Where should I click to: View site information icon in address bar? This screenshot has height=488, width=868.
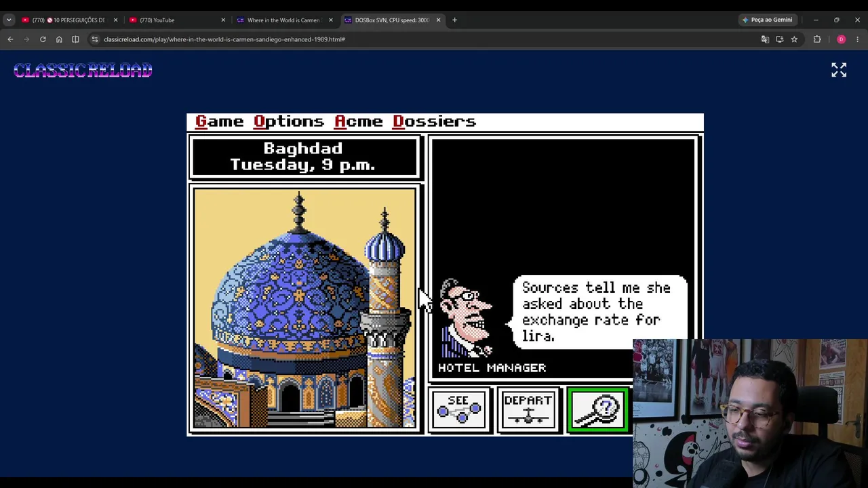point(95,39)
